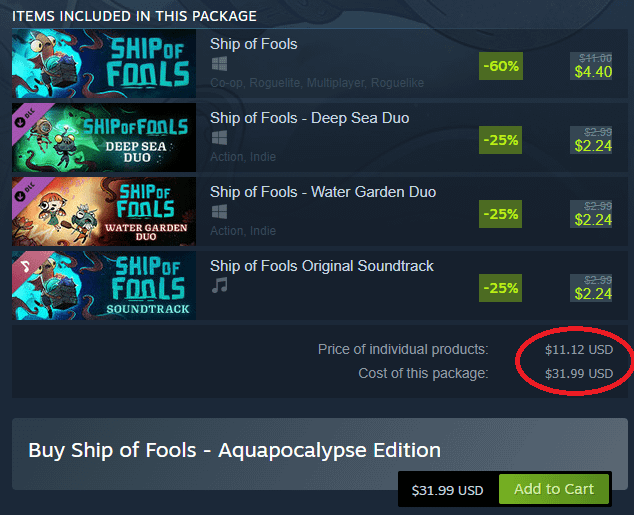Image resolution: width=634 pixels, height=515 pixels.
Task: Click the -60% discount badge
Action: coord(500,66)
